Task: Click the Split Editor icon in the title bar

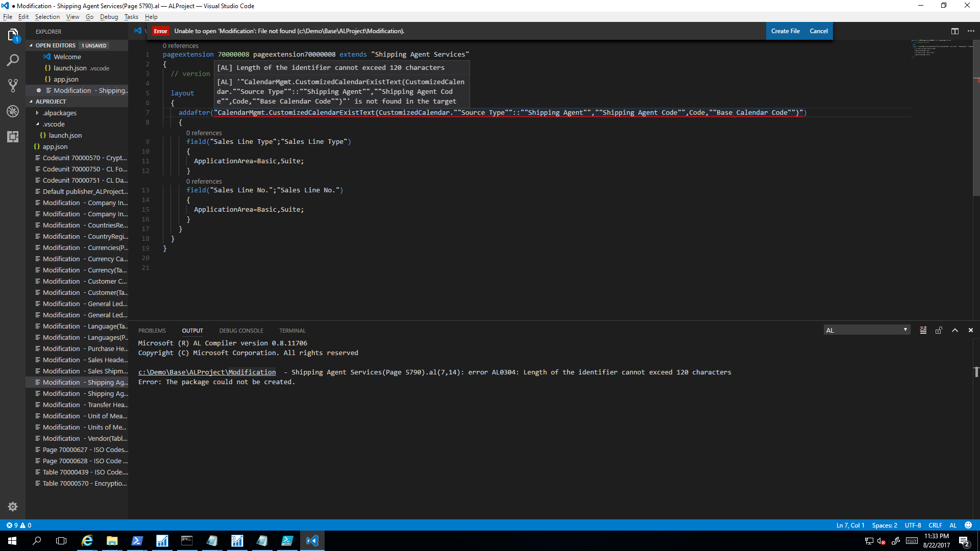Action: (955, 31)
